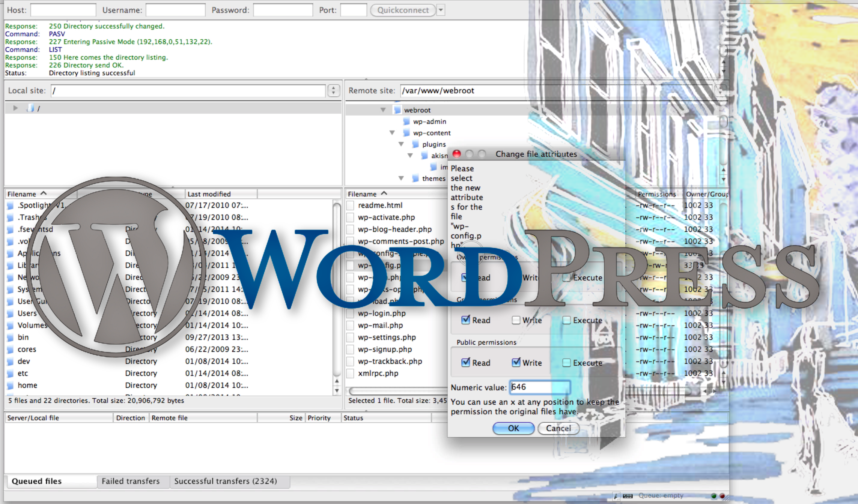Click the wp-activate.php file icon
The width and height of the screenshot is (858, 504).
(x=350, y=217)
